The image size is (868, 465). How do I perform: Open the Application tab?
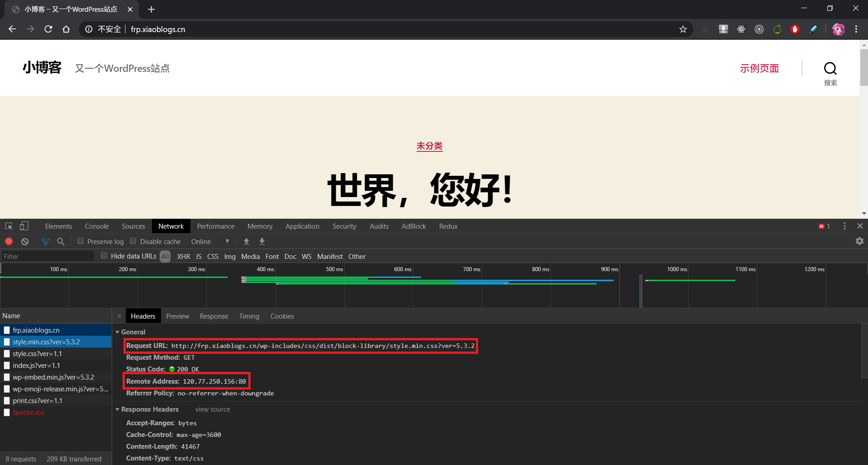(x=302, y=226)
